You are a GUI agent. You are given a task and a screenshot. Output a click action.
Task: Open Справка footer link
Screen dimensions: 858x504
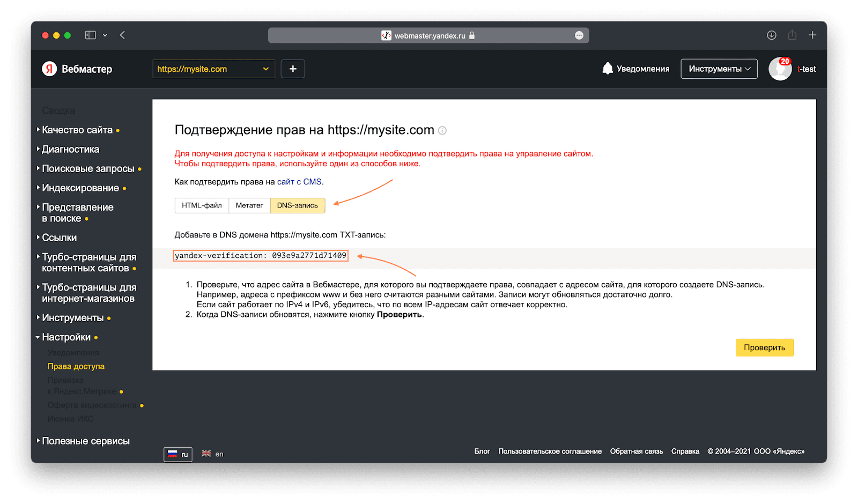click(x=685, y=451)
